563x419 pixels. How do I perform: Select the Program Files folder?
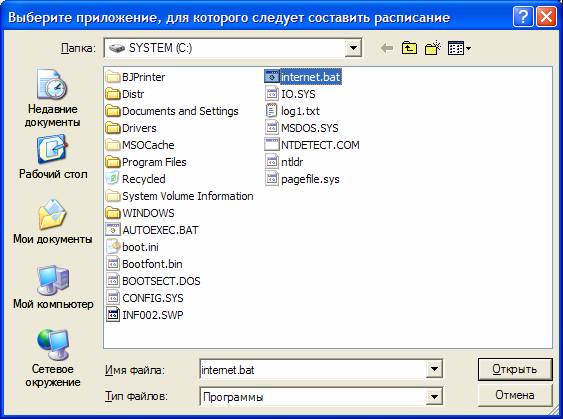[x=146, y=162]
